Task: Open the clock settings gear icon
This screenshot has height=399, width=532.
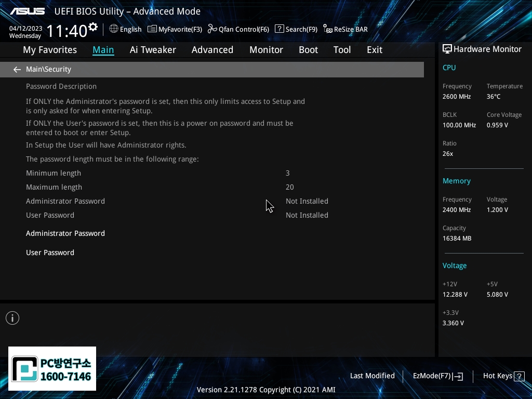Action: [93, 26]
